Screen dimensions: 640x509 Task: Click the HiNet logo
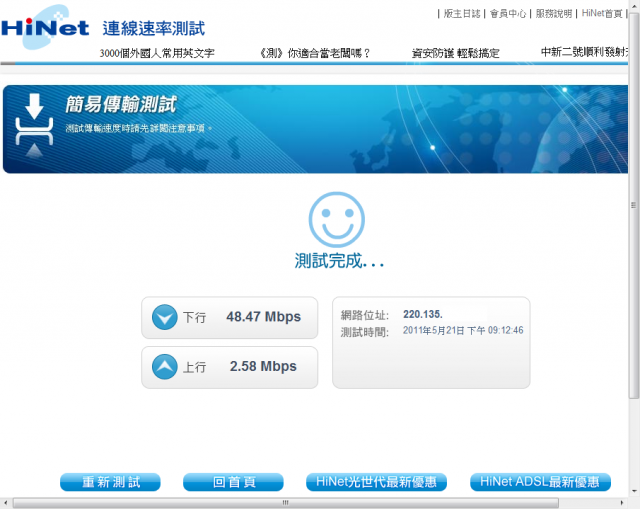tap(45, 27)
